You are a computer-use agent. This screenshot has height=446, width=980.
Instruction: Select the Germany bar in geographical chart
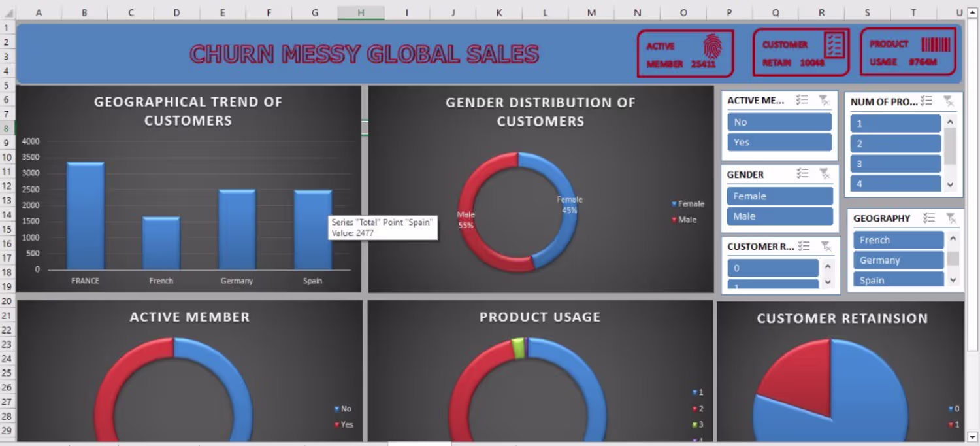pos(237,230)
